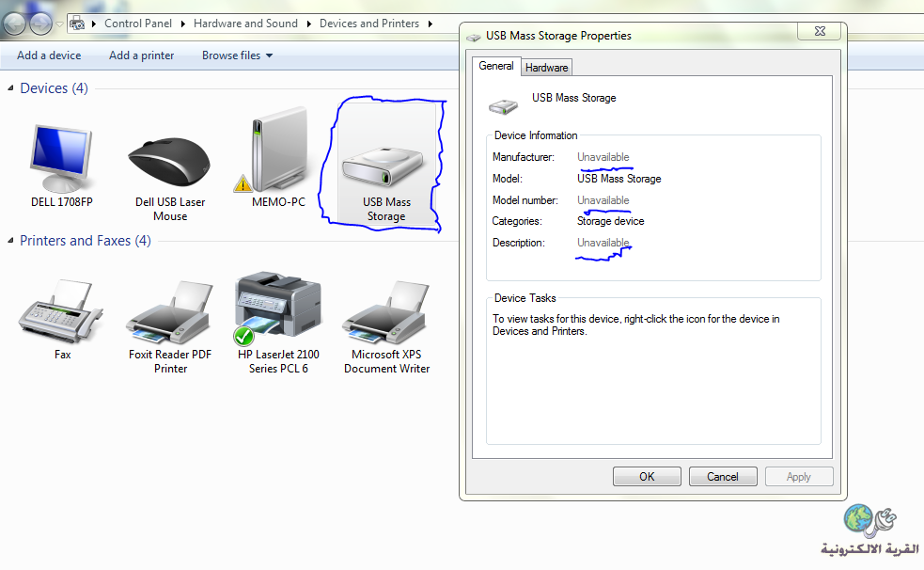Collapse the Devices (4) section

(10, 87)
